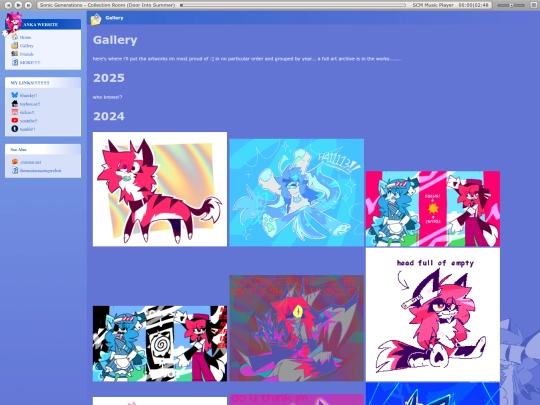Viewport: 540px width, 405px height.
Task: Open the Home link in the sidebar
Action: click(25, 37)
